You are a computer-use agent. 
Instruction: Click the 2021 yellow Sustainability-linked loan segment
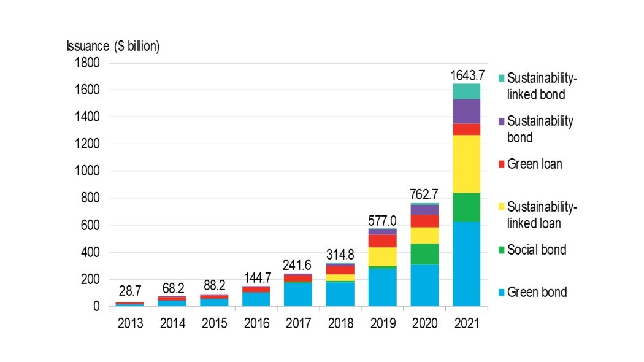(467, 164)
